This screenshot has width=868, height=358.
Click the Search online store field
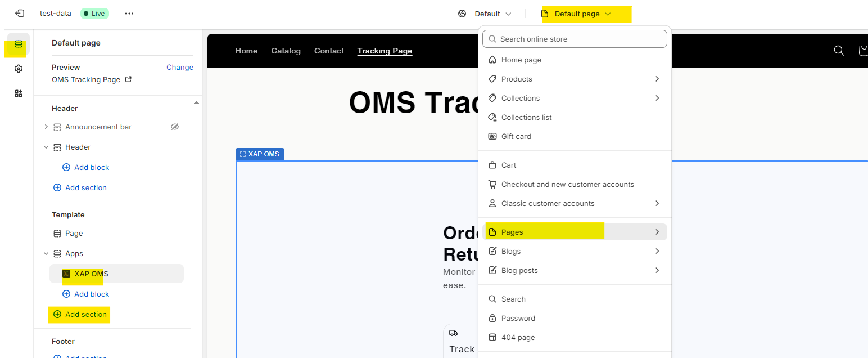click(575, 39)
